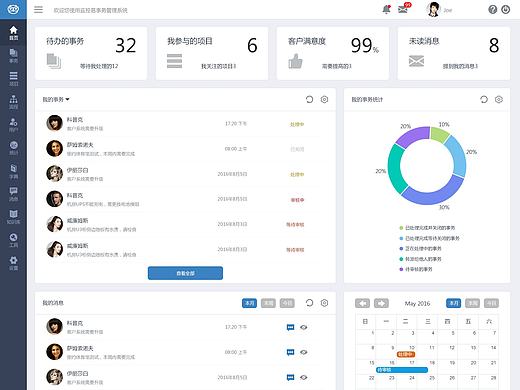The image size is (520, 390).
Task: Open the 工具 tools icon in sidebar
Action: pos(13,240)
